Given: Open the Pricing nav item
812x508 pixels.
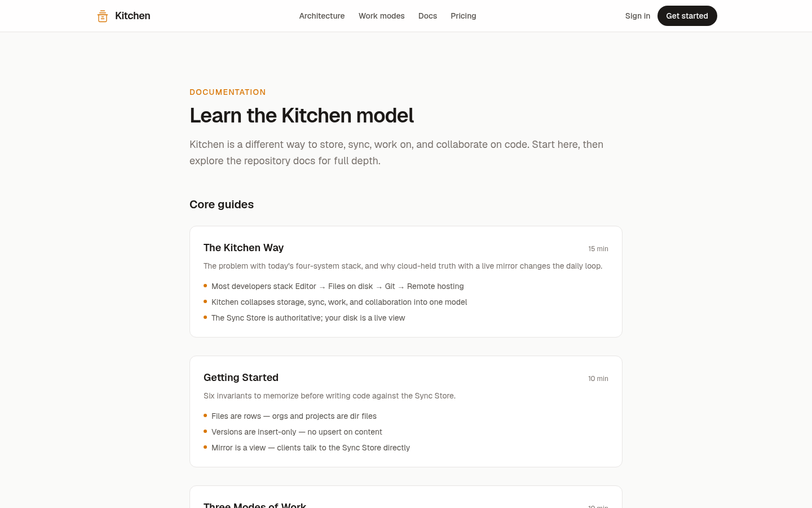Looking at the screenshot, I should click(x=464, y=16).
